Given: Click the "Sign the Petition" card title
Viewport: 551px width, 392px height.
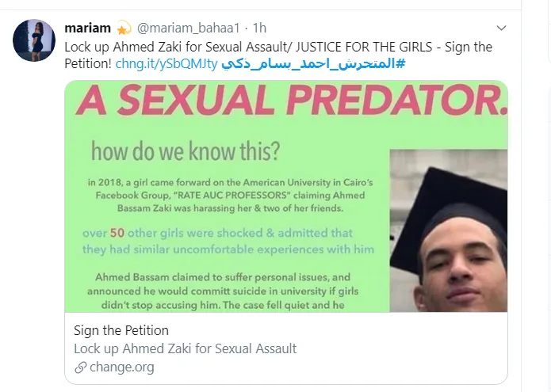Looking at the screenshot, I should click(121, 330).
